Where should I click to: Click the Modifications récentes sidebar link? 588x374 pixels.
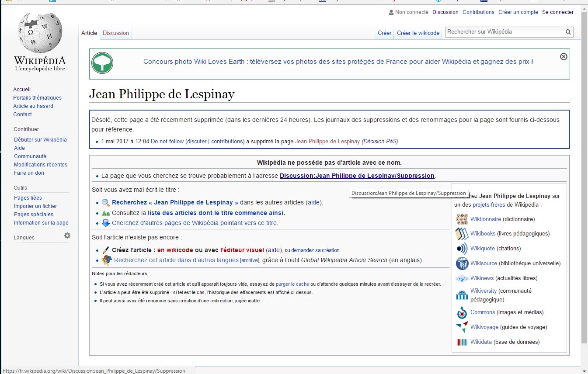[x=41, y=165]
